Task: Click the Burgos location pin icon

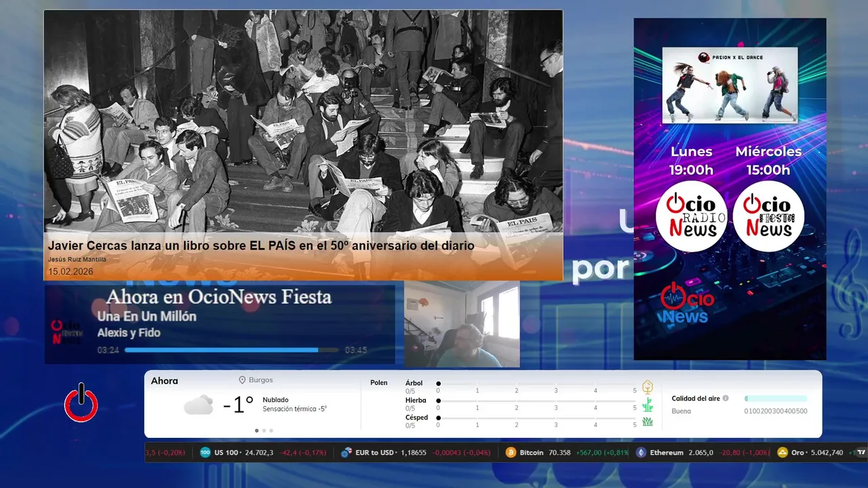Action: pyautogui.click(x=242, y=380)
